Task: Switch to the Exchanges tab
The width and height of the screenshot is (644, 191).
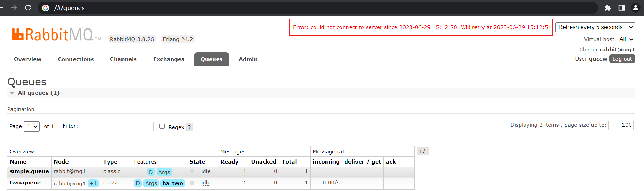Action: 168,59
